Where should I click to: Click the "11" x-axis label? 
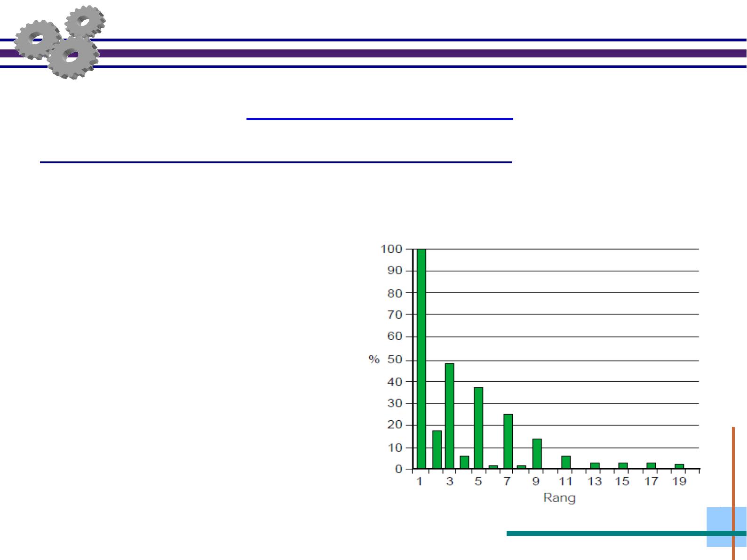coord(565,481)
